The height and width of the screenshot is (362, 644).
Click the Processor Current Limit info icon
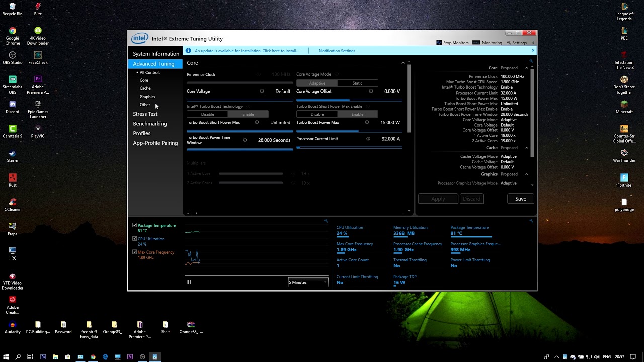(x=368, y=139)
